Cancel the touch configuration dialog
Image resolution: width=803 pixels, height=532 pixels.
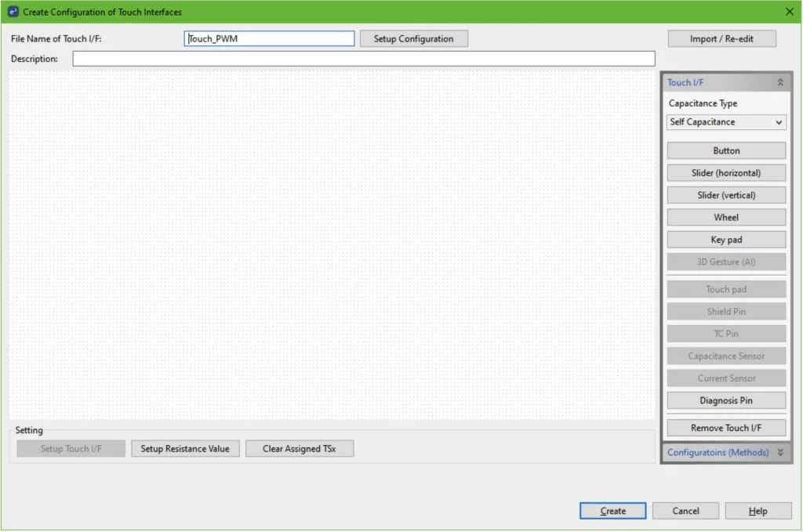(685, 510)
